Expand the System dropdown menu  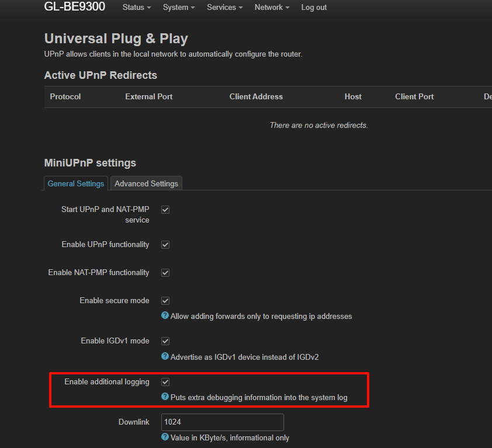[179, 8]
